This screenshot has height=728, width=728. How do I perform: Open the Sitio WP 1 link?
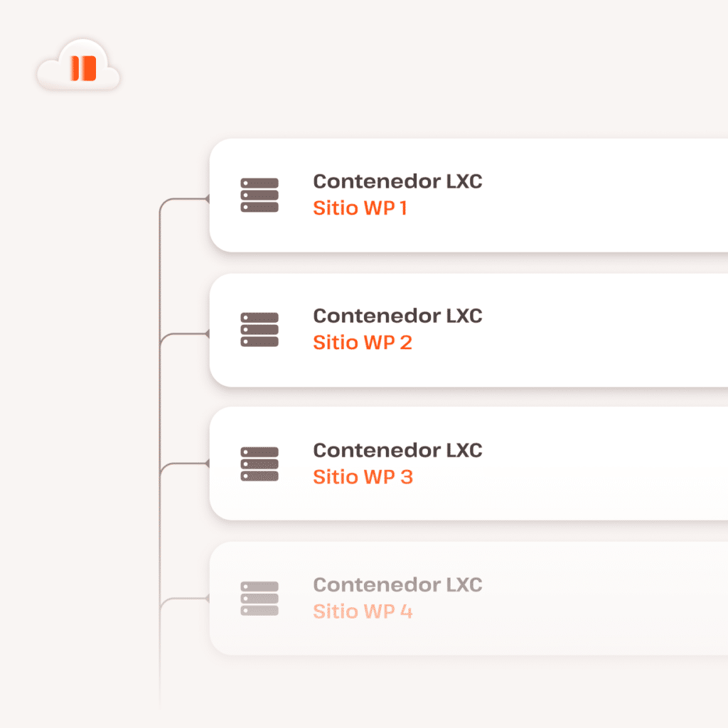360,209
